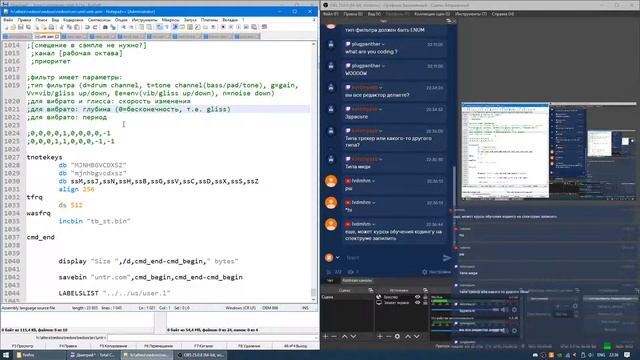Open the Кодировки menu in Notepad++
640x360 pixels.
73,20
